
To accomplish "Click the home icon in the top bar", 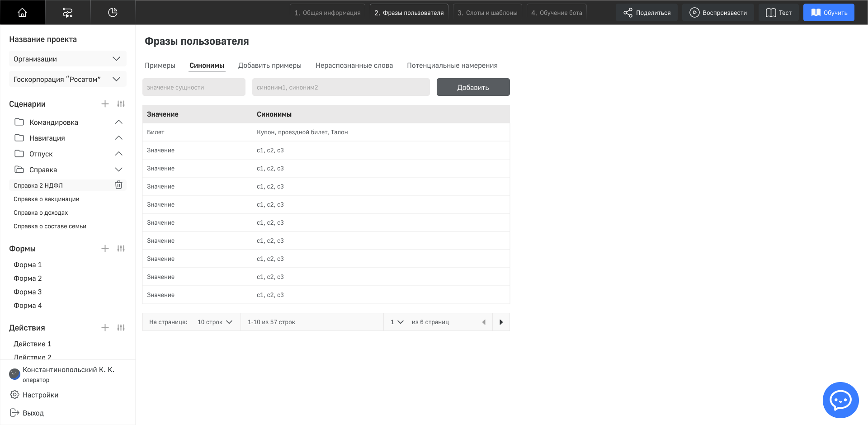I will [22, 12].
